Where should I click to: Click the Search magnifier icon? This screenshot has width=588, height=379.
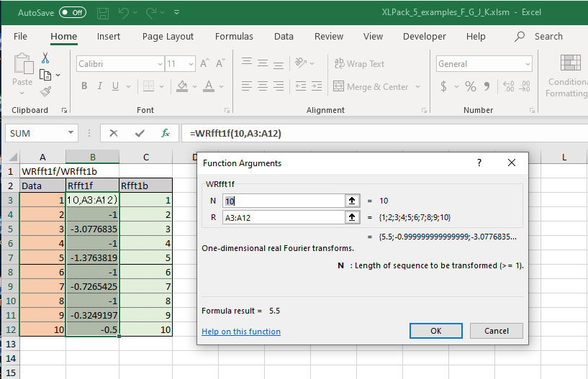pyautogui.click(x=520, y=37)
